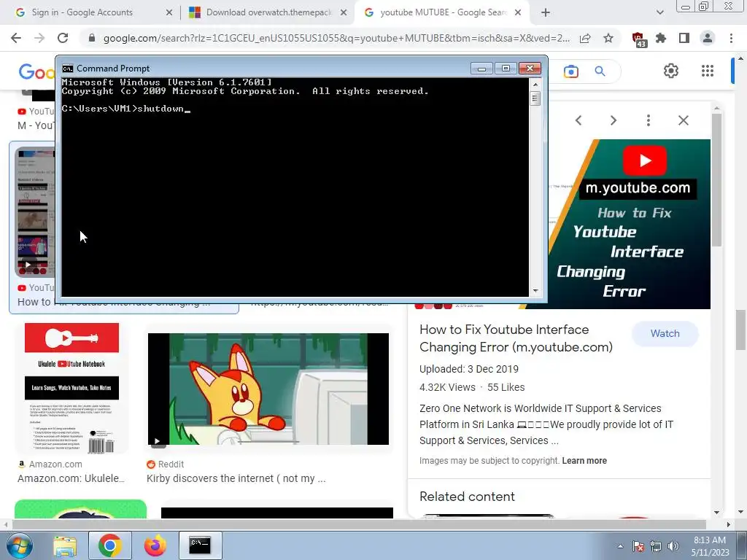Close the image preview panel

683,120
